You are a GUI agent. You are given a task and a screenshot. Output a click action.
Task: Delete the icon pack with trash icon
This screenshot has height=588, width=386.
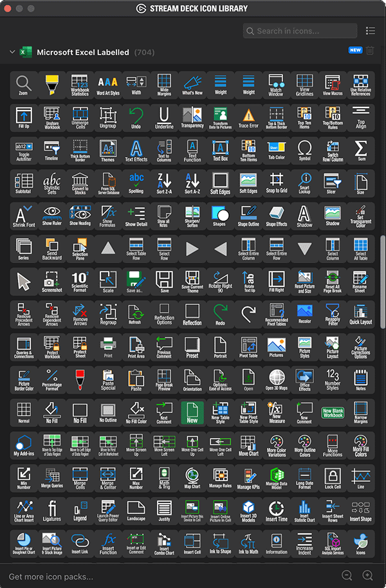point(370,50)
